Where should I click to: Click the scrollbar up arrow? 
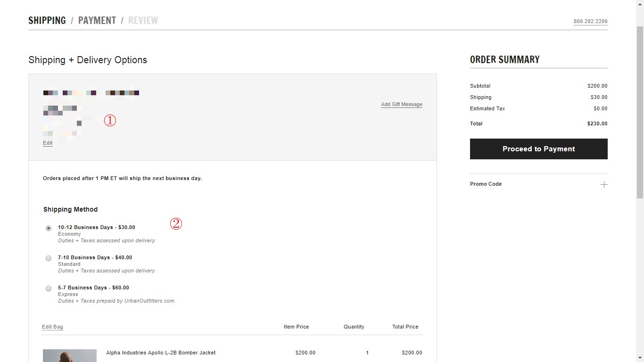pos(640,3)
